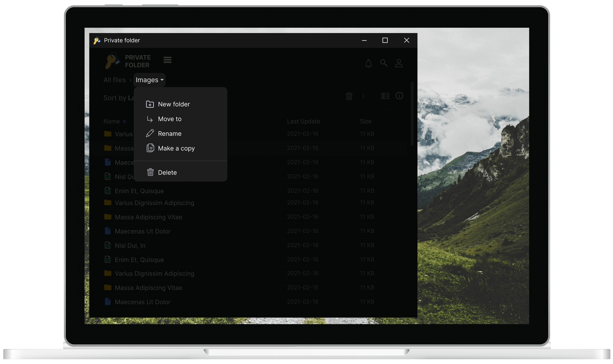Click the hamburger menu icon
The height and width of the screenshot is (364, 613).
click(167, 60)
